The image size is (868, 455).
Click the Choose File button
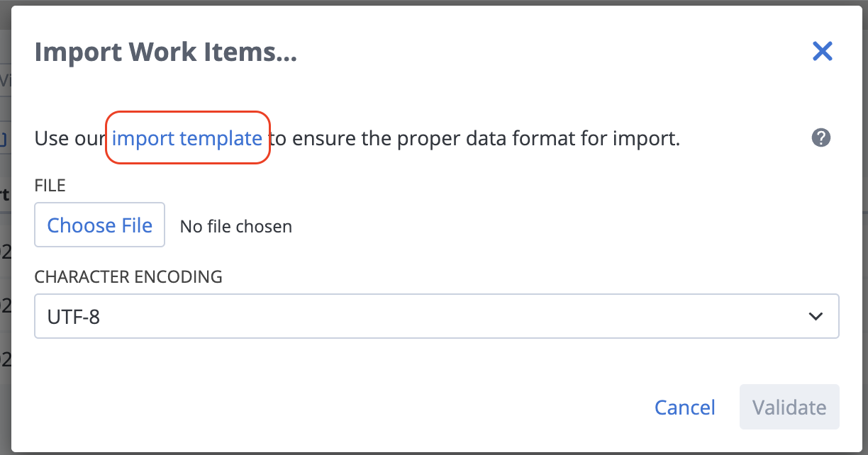tap(99, 225)
